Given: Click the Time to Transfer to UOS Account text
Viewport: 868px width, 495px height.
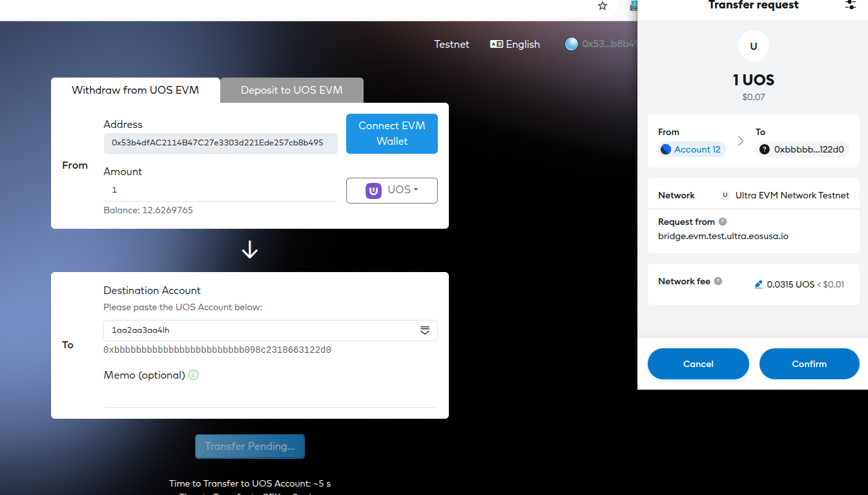Looking at the screenshot, I should (x=250, y=483).
